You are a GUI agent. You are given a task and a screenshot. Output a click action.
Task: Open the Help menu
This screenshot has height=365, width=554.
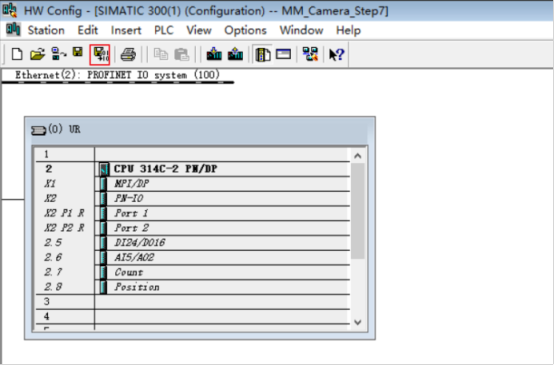pyautogui.click(x=348, y=30)
